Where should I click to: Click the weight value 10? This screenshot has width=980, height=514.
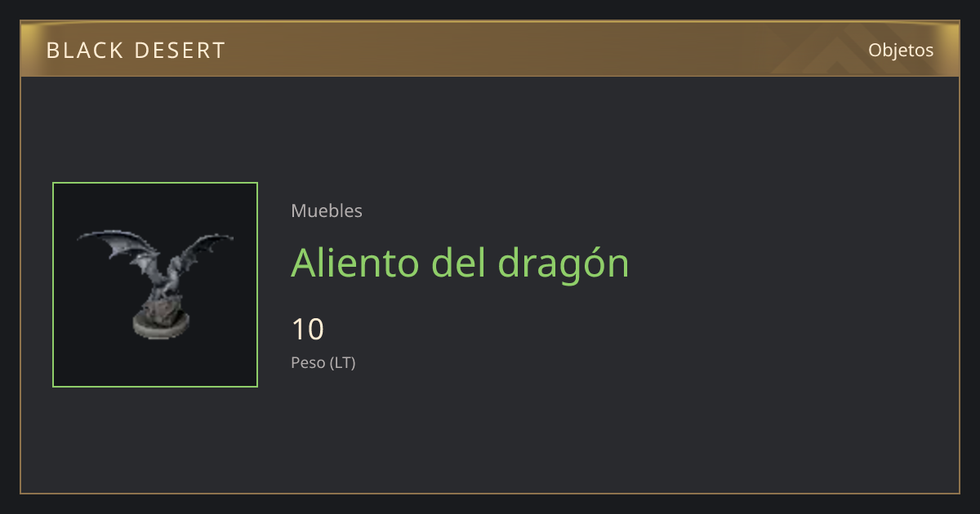(x=308, y=330)
